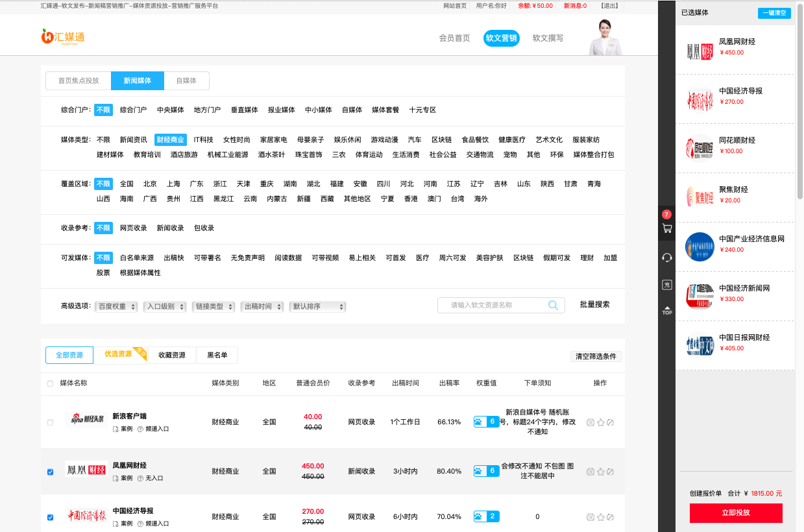Select 不限 in the 可发媒体 filter
The image size is (804, 532).
(x=103, y=258)
